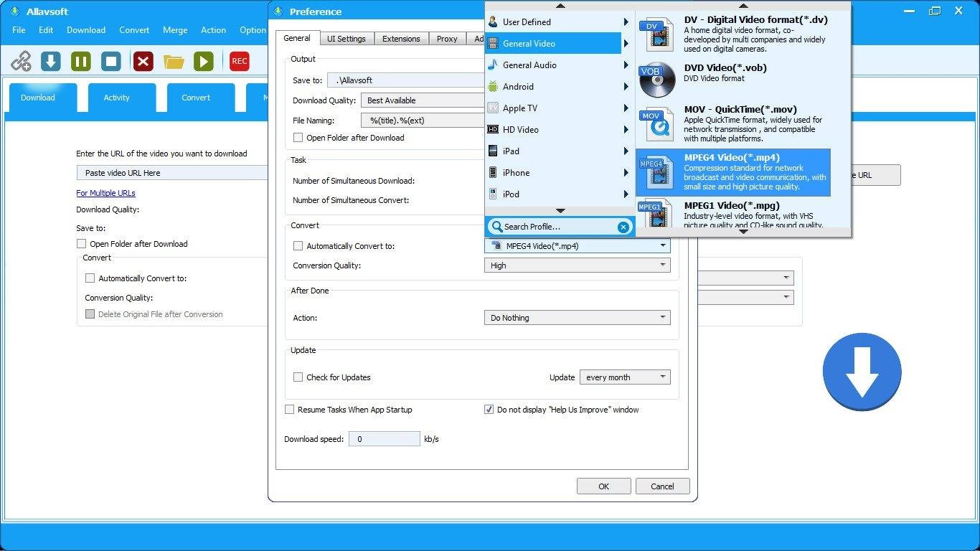Switch to UI Settings tab
980x551 pixels.
pyautogui.click(x=347, y=39)
